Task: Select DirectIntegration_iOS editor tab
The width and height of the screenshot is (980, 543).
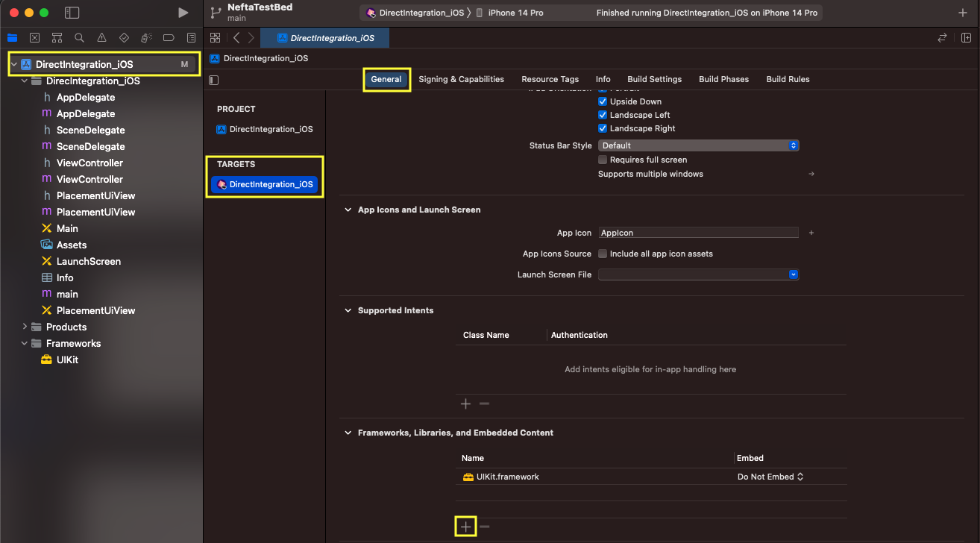Action: pyautogui.click(x=324, y=38)
